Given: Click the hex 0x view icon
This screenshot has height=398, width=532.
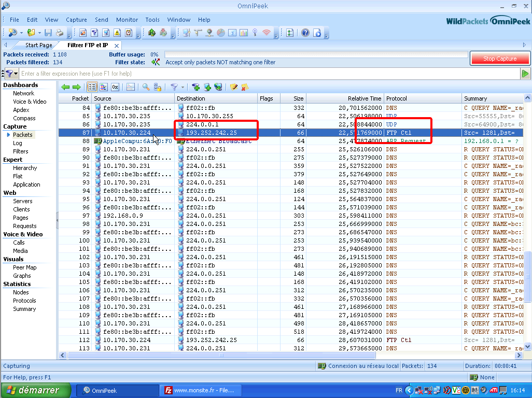Looking at the screenshot, I should pyautogui.click(x=115, y=87).
